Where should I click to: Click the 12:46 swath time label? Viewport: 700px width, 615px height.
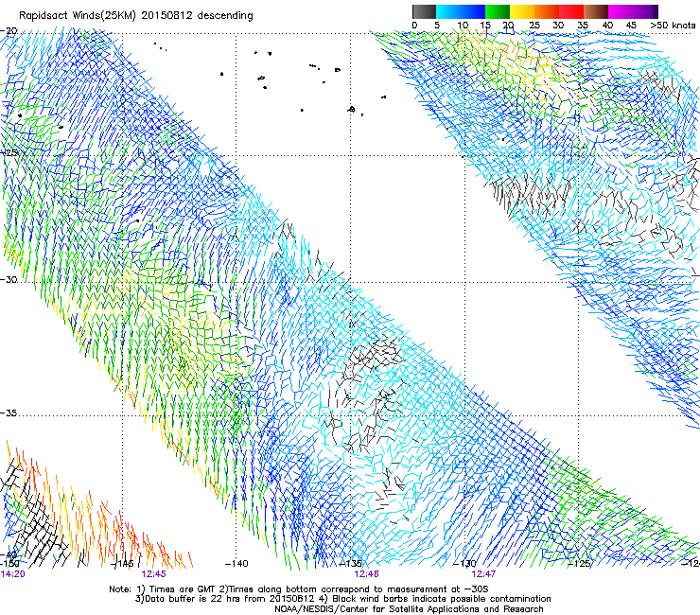tap(366, 574)
